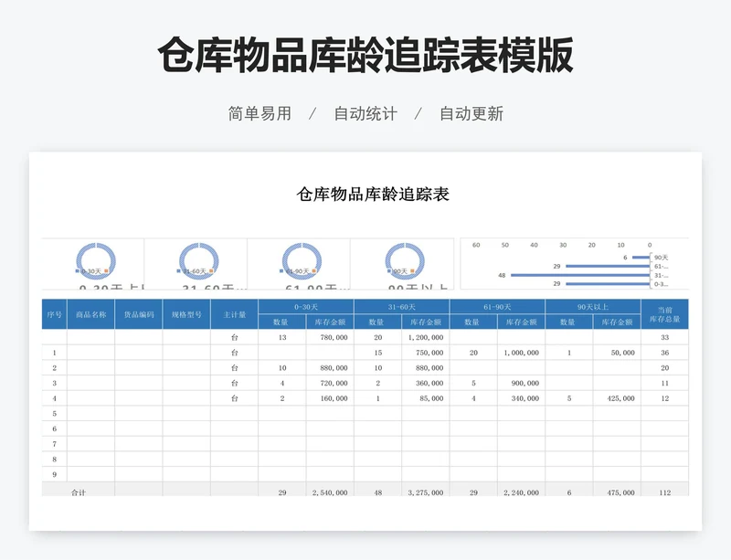This screenshot has height=560, width=731.
Task: Select the cell containing 160,000
Action: click(x=330, y=398)
